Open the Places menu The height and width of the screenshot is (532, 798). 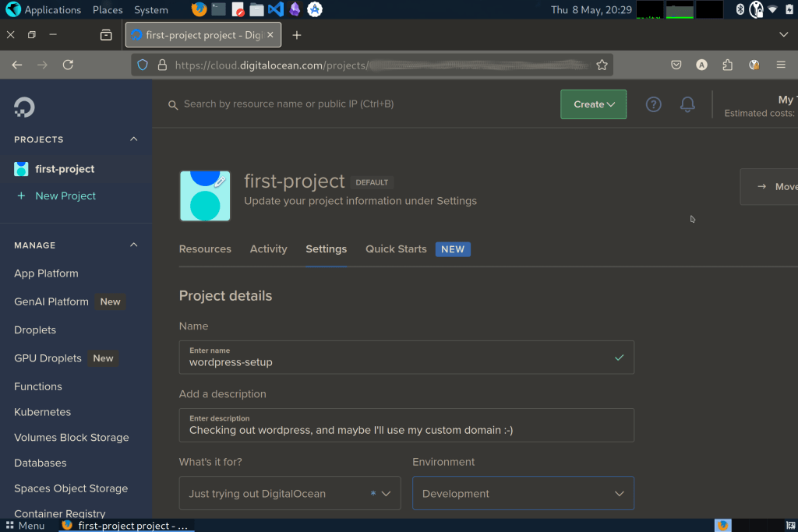coord(108,9)
